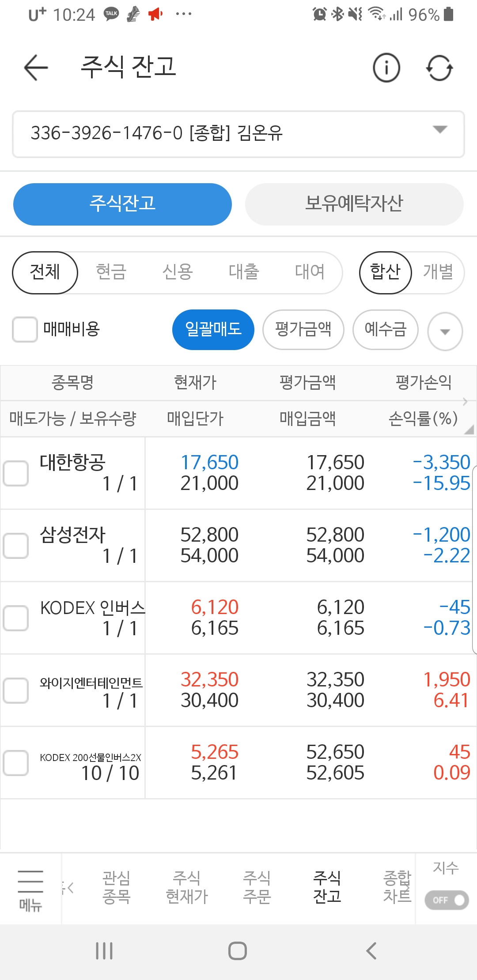Tap the back arrow icon

click(x=36, y=68)
